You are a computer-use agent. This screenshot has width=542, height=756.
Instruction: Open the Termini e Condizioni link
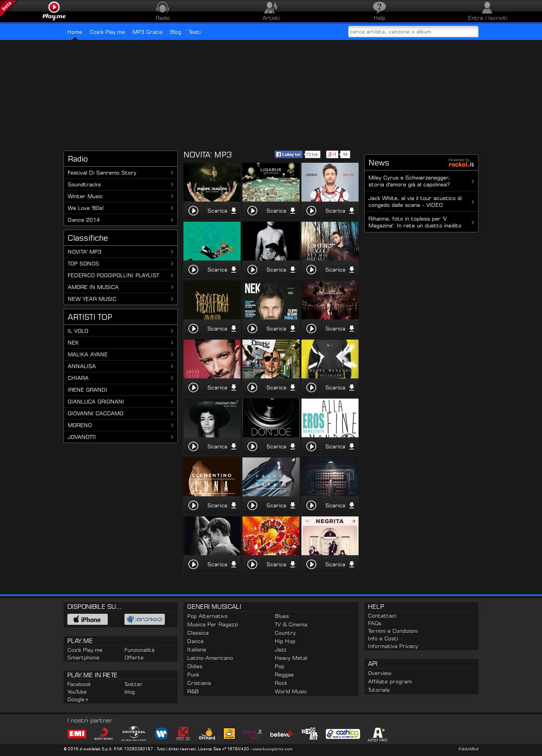393,631
